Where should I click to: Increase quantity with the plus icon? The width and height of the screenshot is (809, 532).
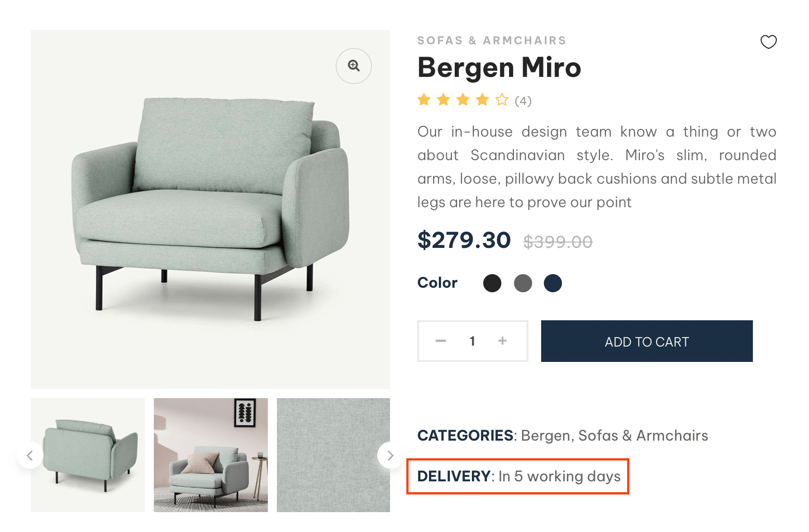(x=502, y=341)
